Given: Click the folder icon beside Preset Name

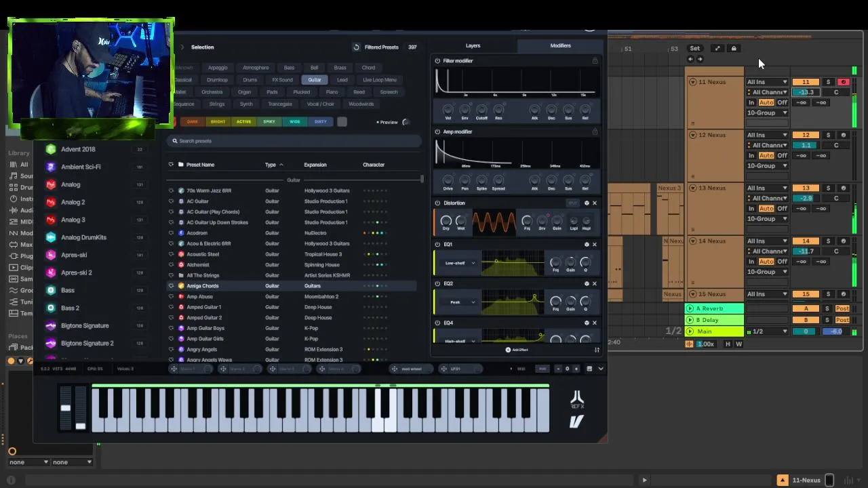Looking at the screenshot, I should [180, 165].
